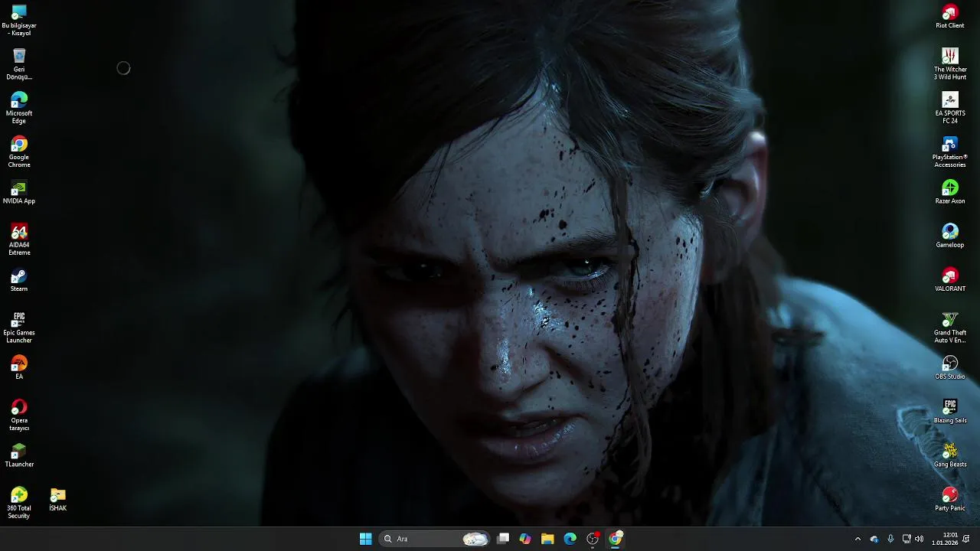This screenshot has width=980, height=551.
Task: Select the Epic Games Launcher icon
Action: point(19,328)
